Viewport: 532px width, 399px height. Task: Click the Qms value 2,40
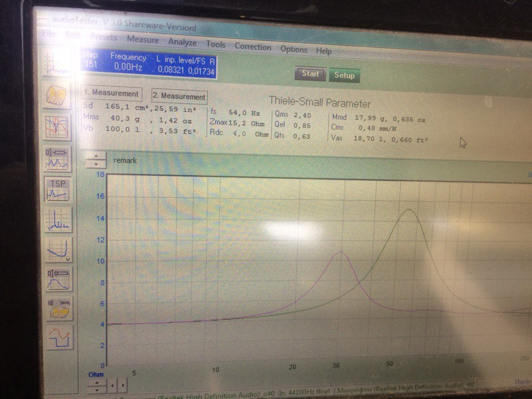pyautogui.click(x=303, y=115)
